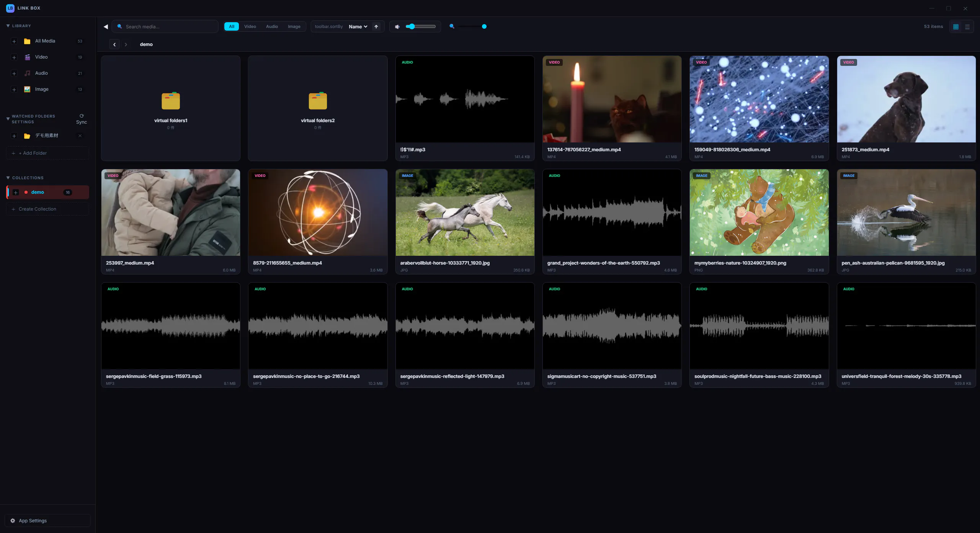Select the Audio filter tab
The width and height of the screenshot is (980, 533).
tap(272, 26)
